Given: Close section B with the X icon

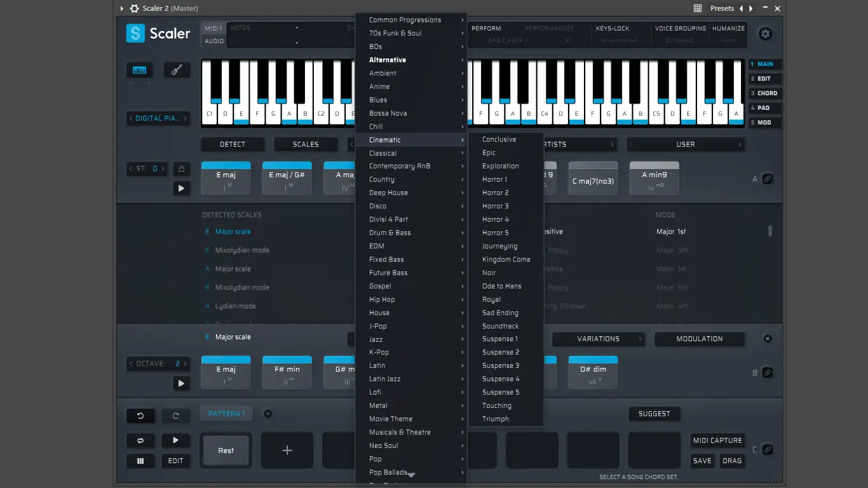Looking at the screenshot, I should tap(768, 339).
